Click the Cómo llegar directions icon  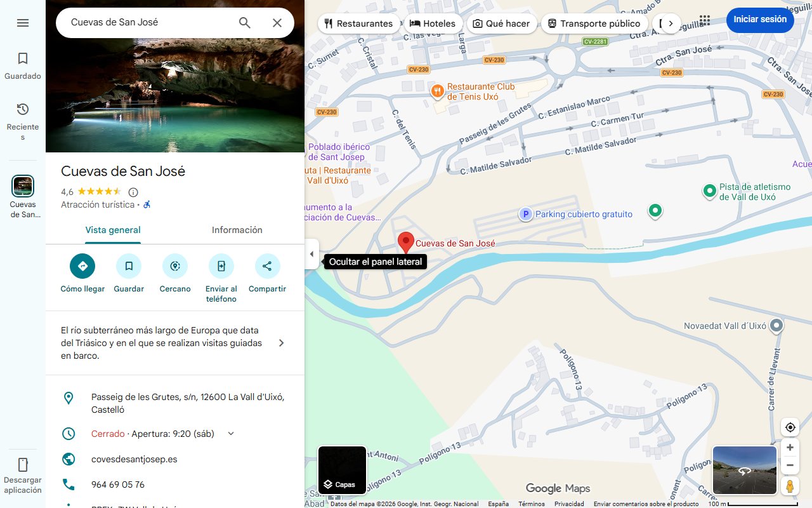point(82,266)
